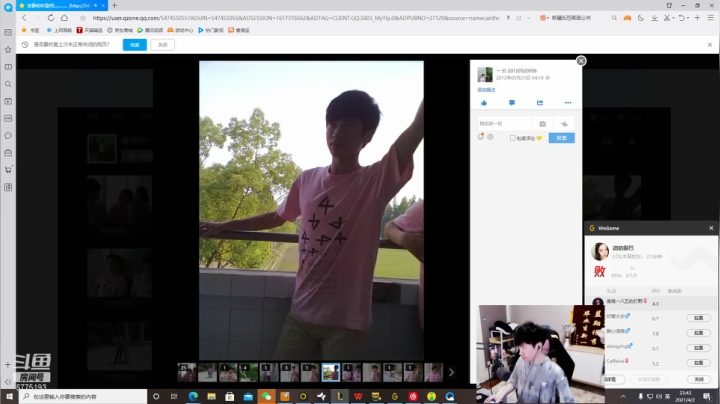The height and width of the screenshot is (404, 720).
Task: Click the browser search magnifier icon
Action: (614, 18)
